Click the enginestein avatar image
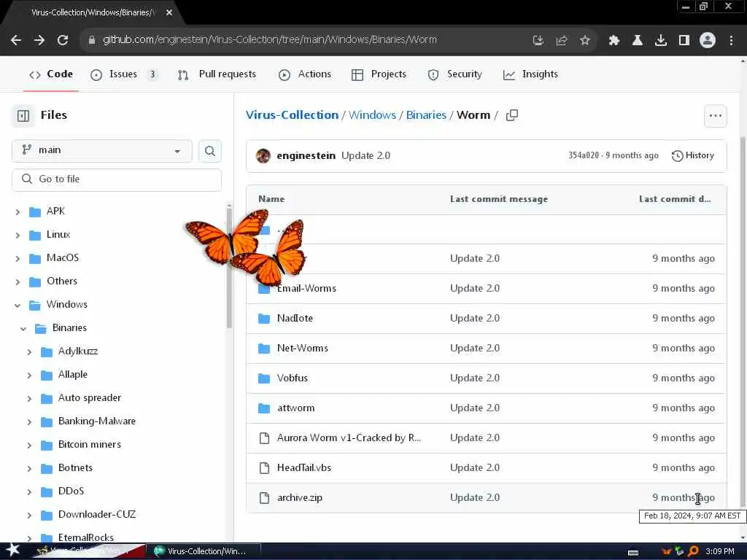Viewport: 747px width, 560px height. pos(263,156)
